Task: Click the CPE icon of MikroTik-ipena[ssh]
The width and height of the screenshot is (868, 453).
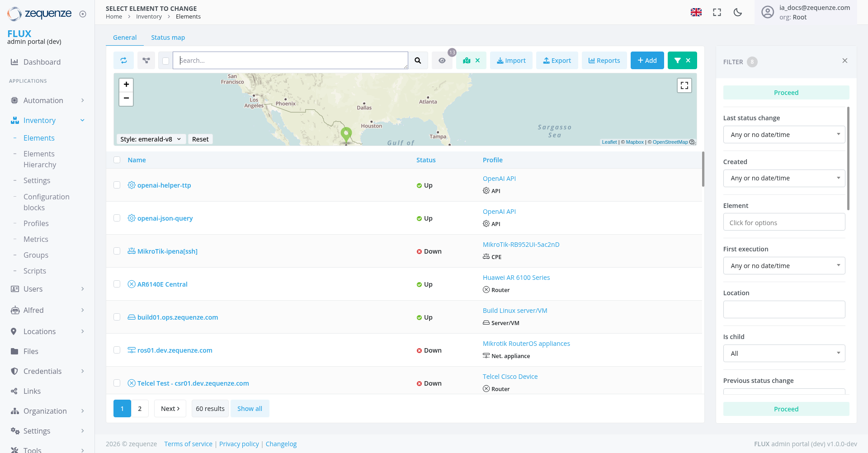Action: (x=132, y=251)
